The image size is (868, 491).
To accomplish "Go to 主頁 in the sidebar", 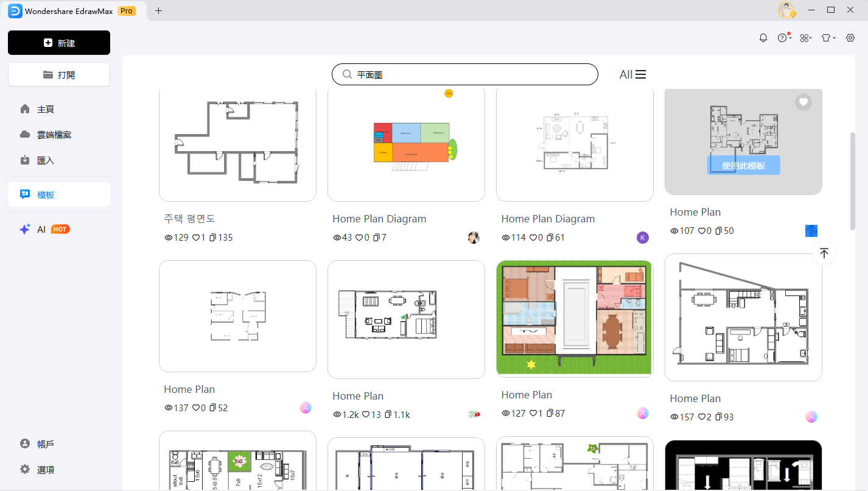I will pyautogui.click(x=46, y=109).
